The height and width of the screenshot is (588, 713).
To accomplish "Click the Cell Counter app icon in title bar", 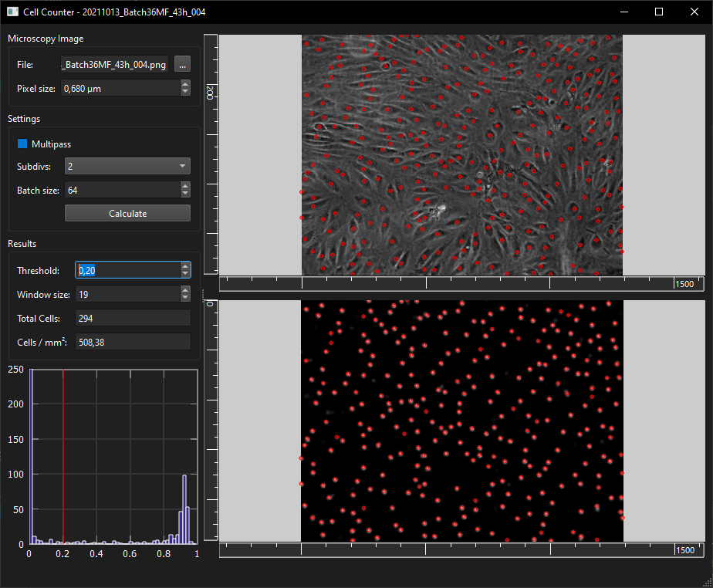I will pos(12,12).
